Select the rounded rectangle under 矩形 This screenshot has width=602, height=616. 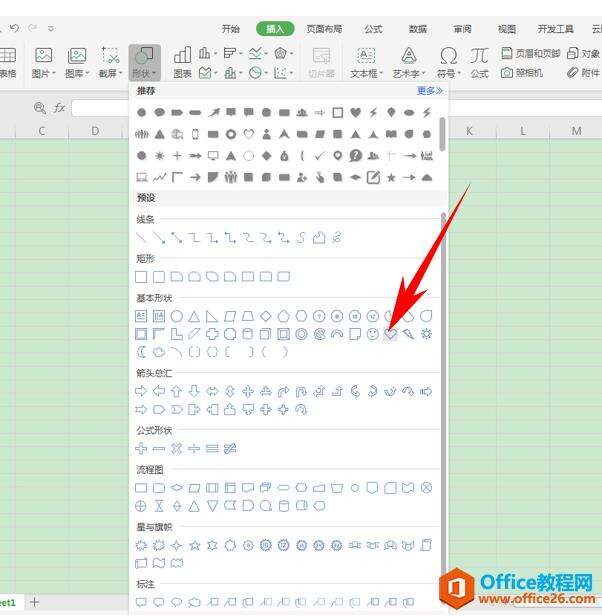click(x=159, y=277)
